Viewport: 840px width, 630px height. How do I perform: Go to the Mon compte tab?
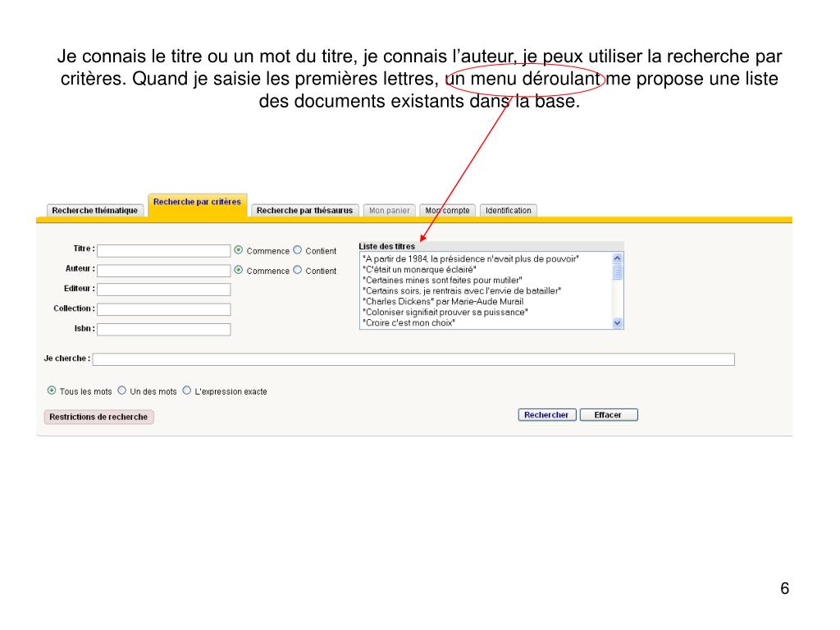click(x=447, y=211)
